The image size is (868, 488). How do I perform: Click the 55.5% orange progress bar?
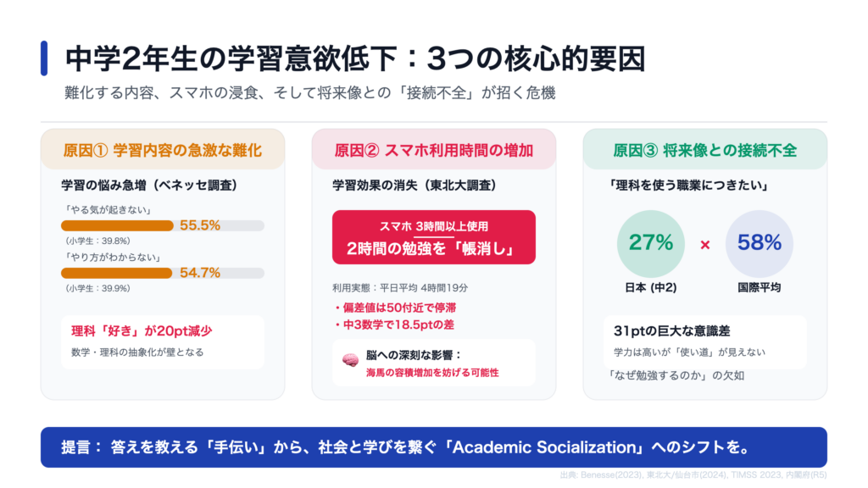(117, 225)
